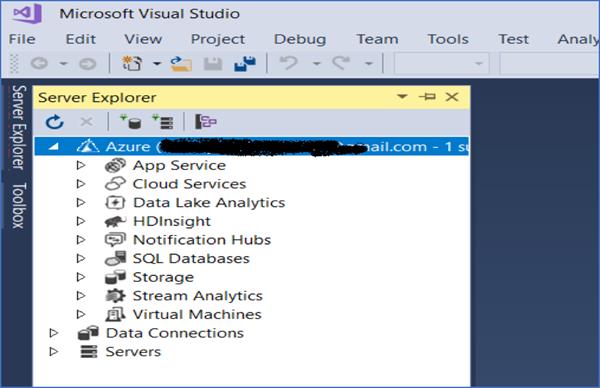Expand the SQL Databases node
Screen dimensions: 600x388
click(x=81, y=258)
